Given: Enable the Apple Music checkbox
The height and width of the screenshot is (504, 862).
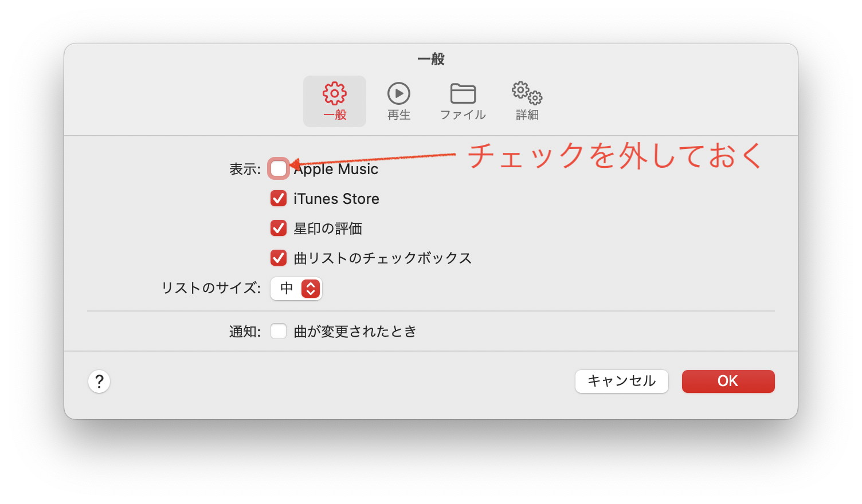Looking at the screenshot, I should pyautogui.click(x=279, y=168).
